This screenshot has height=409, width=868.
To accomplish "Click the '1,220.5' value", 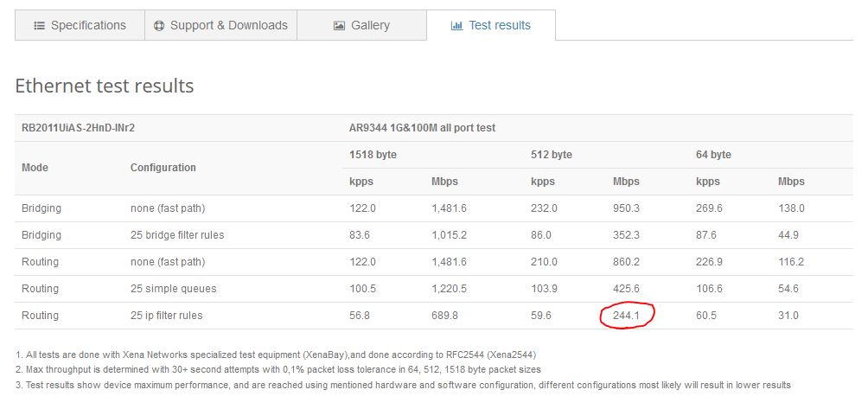I will tap(449, 289).
